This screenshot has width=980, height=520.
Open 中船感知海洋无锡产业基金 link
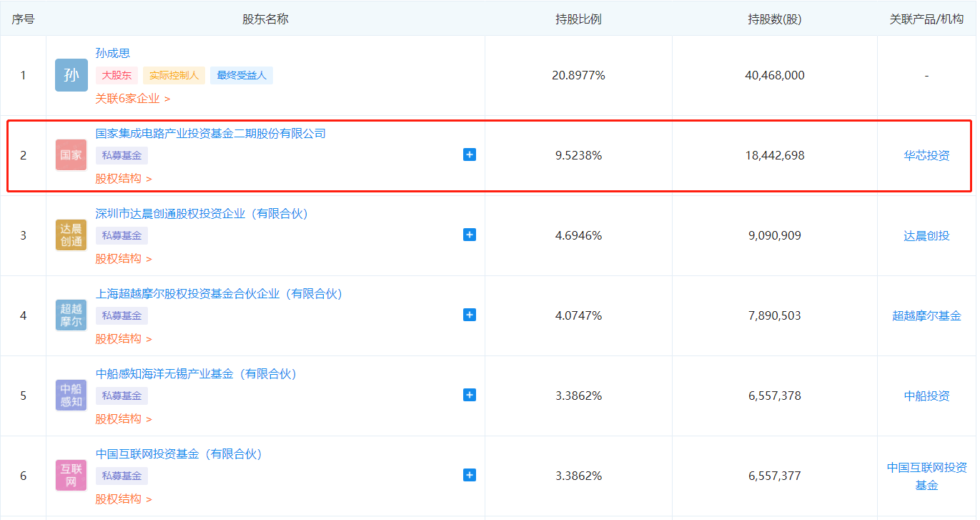pos(197,373)
